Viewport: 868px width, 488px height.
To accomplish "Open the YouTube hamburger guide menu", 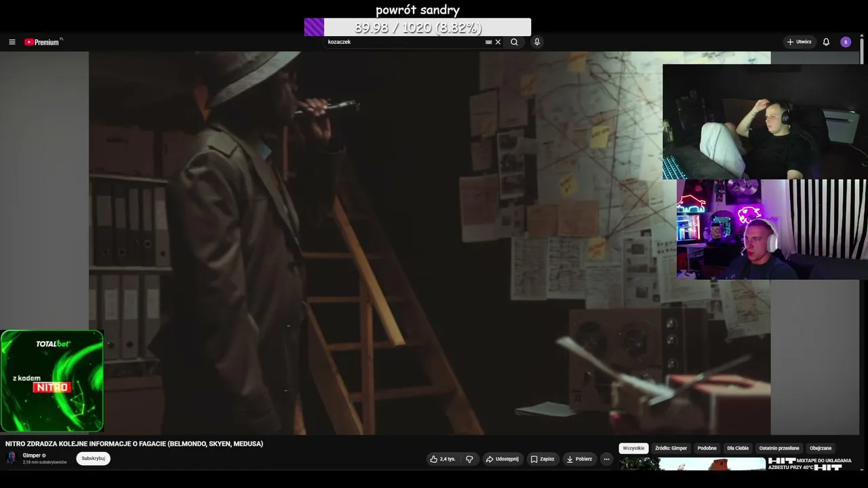I will [x=12, y=42].
